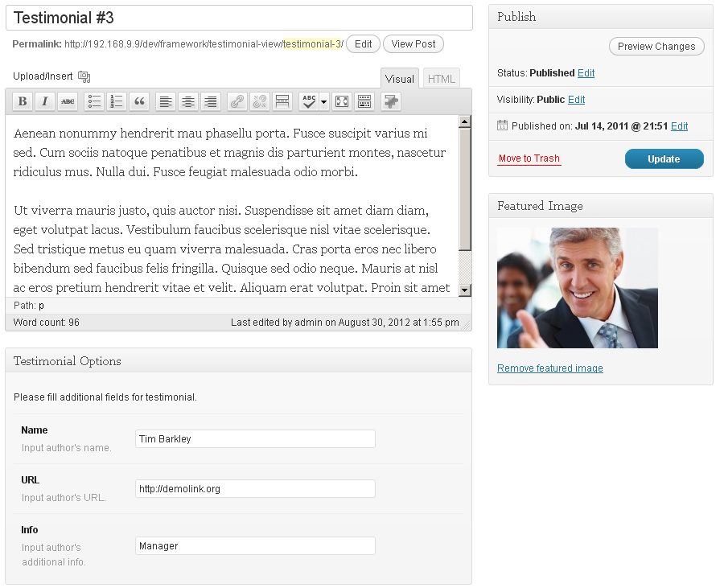Show the kitchen sink toolbar row
Screen dimensions: 720x588
364,101
